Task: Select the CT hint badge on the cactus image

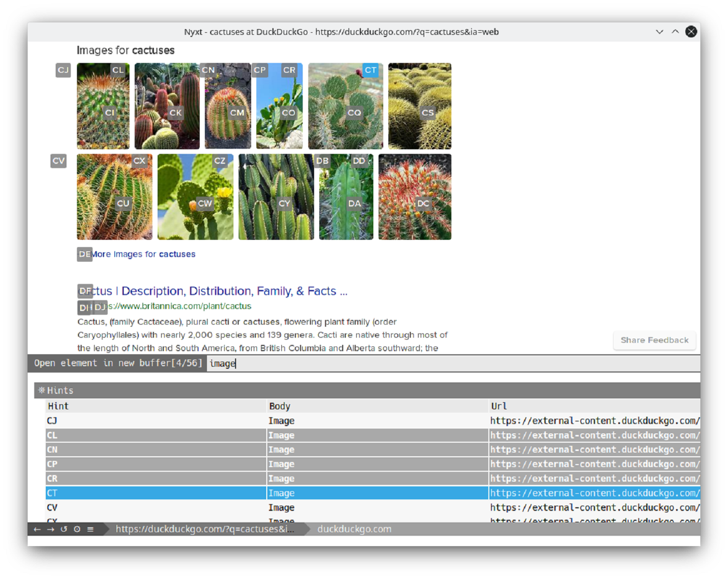Action: tap(370, 70)
